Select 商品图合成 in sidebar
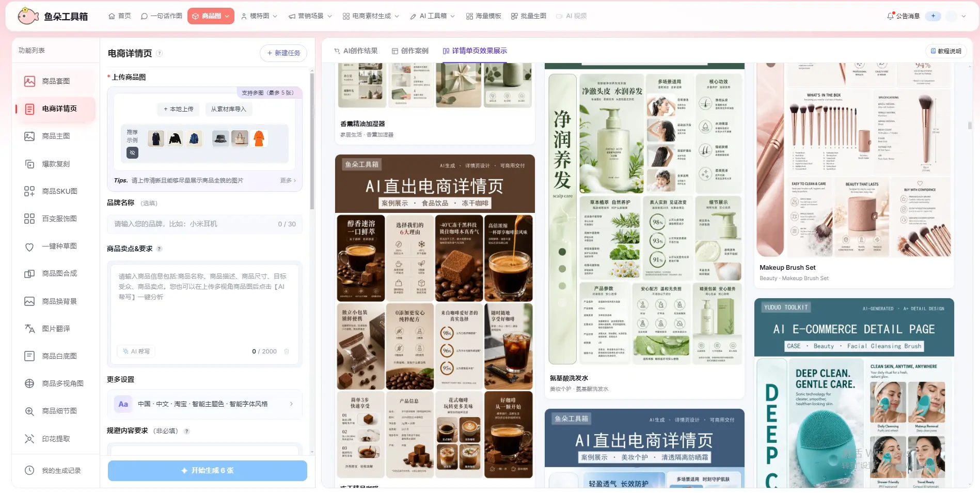The height and width of the screenshot is (493, 980). point(55,273)
